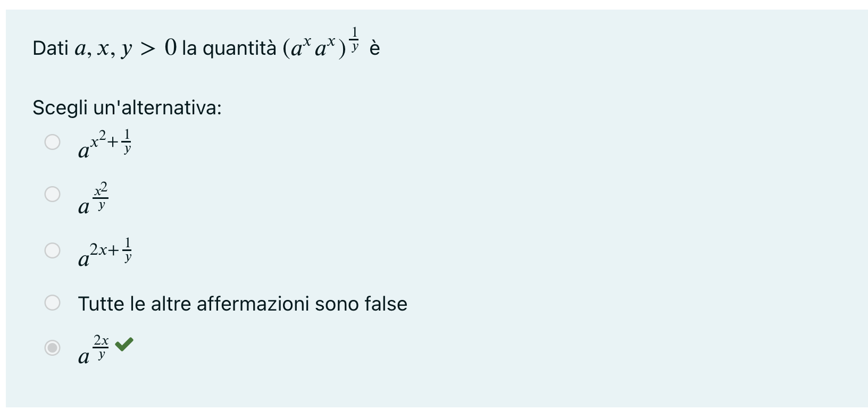Screen dimensions: 868x418
Task: Click the (aˣaˣ) expression in the question
Action: 314,49
